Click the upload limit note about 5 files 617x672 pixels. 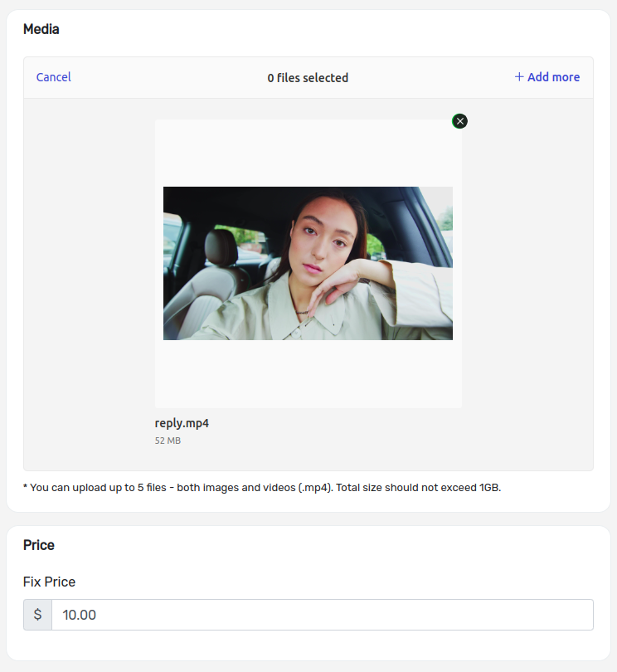point(262,488)
